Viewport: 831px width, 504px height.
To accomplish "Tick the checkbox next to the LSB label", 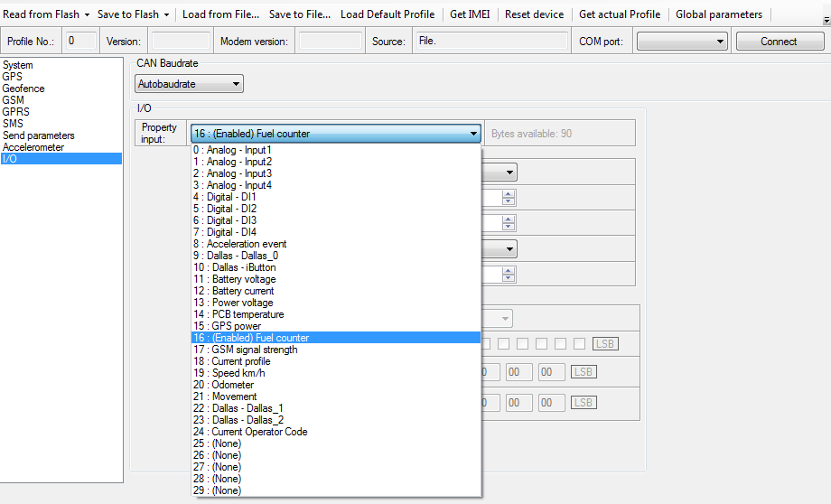I will point(579,343).
